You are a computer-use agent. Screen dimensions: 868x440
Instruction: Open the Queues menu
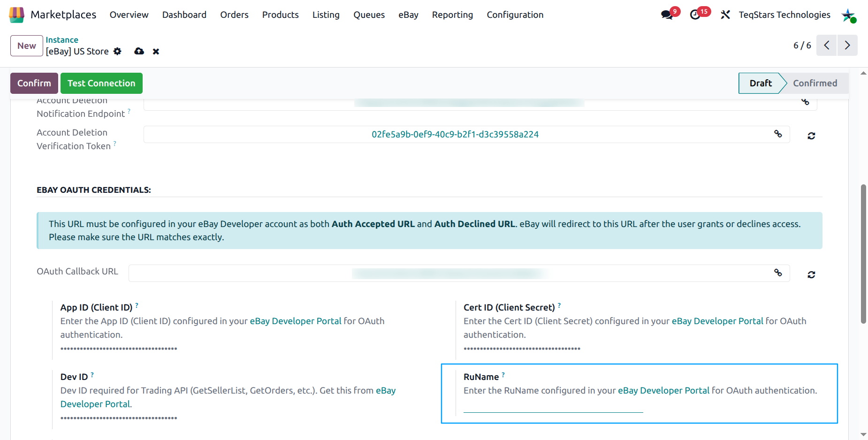[x=369, y=15]
